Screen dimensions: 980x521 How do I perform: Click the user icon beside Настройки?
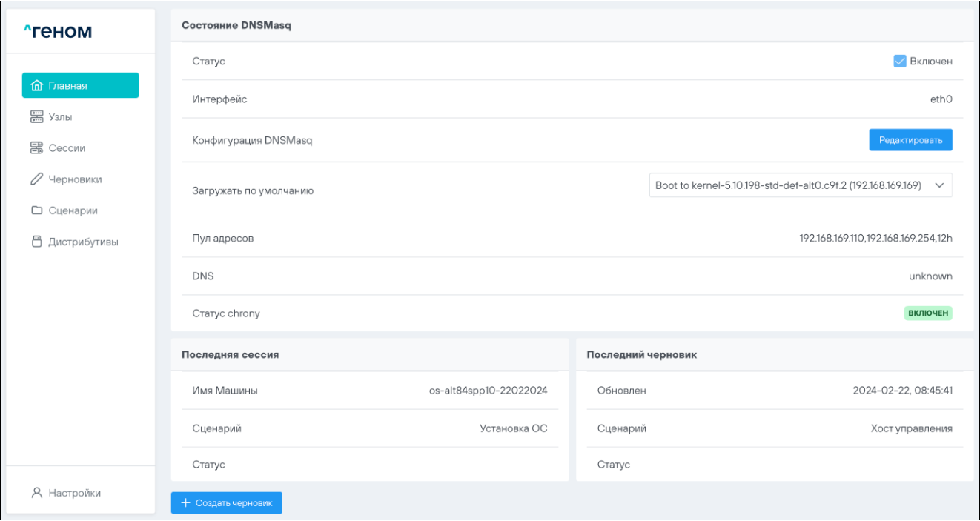[36, 493]
